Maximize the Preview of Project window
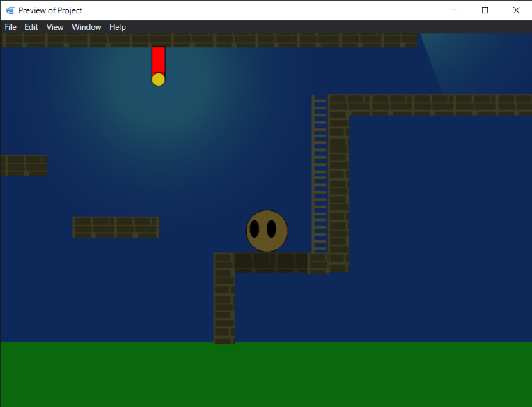This screenshot has width=532, height=407. click(485, 10)
